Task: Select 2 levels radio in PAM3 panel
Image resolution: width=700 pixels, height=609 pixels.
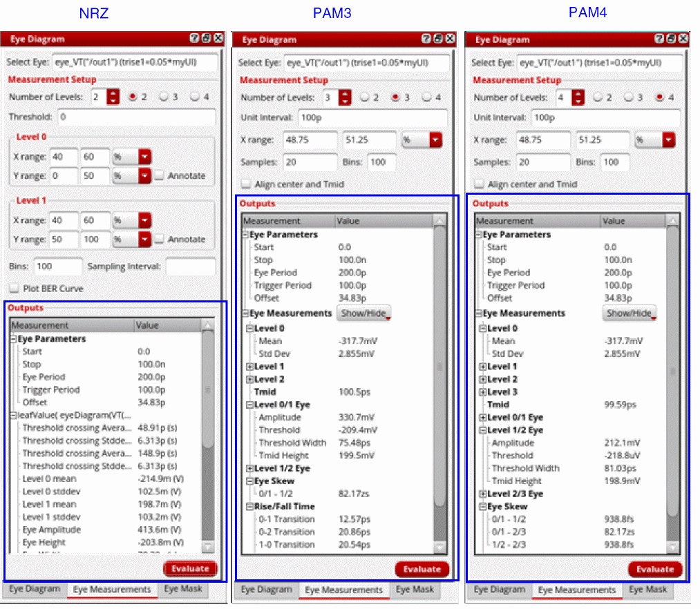Action: click(x=364, y=97)
